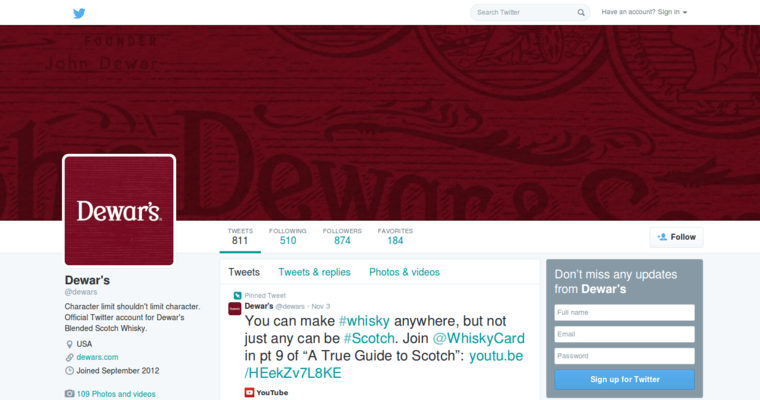Image resolution: width=760 pixels, height=400 pixels.
Task: Switch to Tweets & replies tab
Action: coord(314,272)
